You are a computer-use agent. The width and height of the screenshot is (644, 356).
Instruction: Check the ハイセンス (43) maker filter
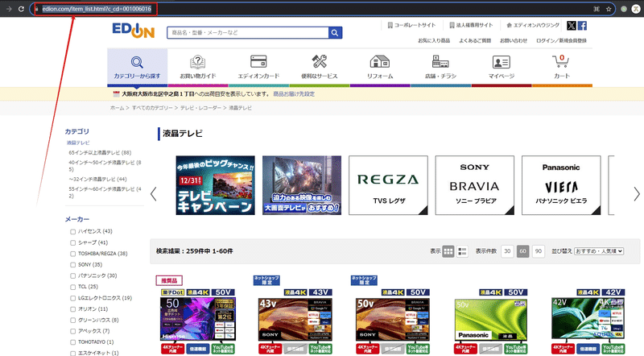(x=72, y=231)
